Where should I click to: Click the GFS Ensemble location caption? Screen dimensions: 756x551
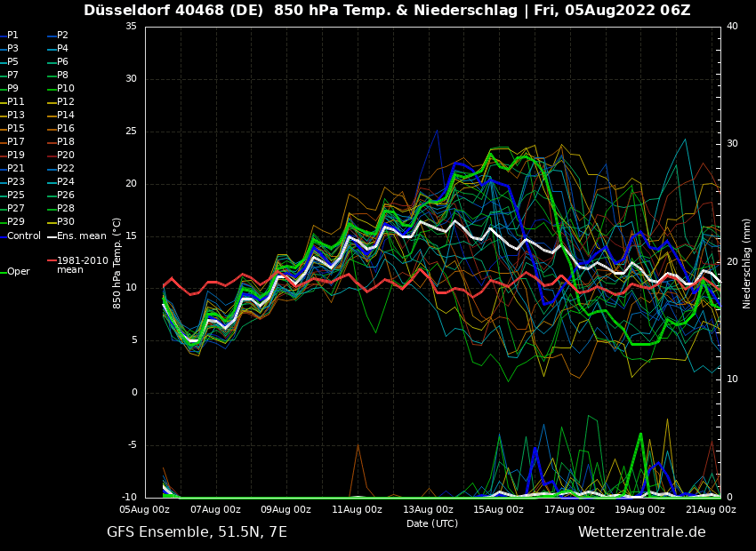click(x=197, y=532)
